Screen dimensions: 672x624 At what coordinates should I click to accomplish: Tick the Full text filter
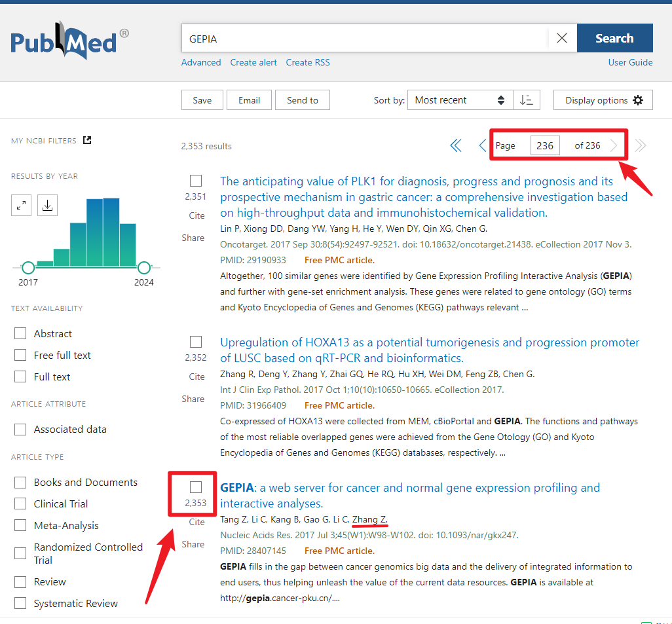[20, 376]
